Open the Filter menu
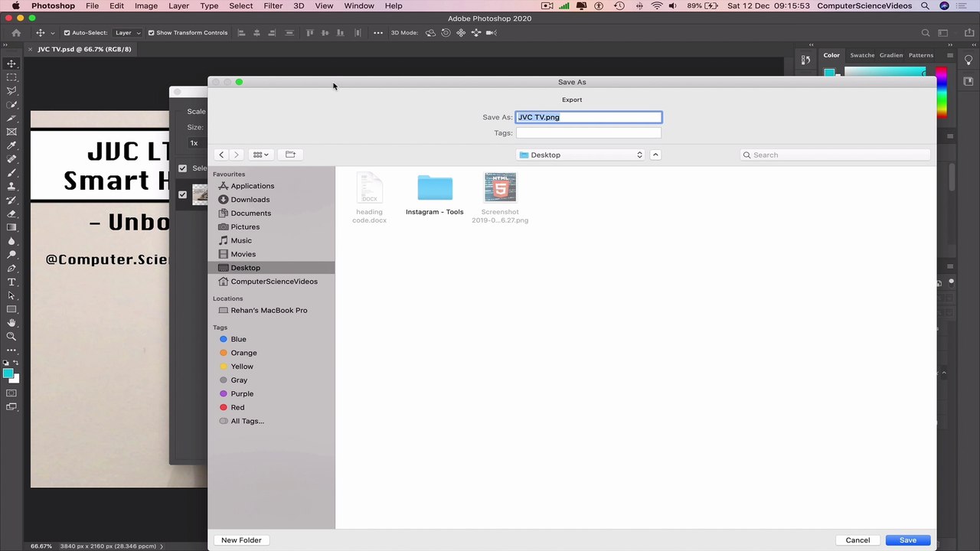Image resolution: width=980 pixels, height=551 pixels. [x=273, y=5]
